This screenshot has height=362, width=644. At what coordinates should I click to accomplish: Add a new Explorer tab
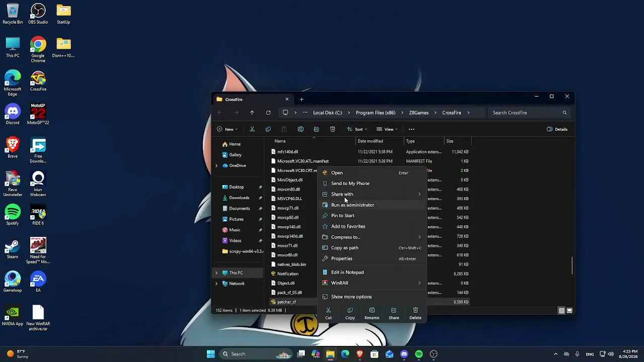301,99
